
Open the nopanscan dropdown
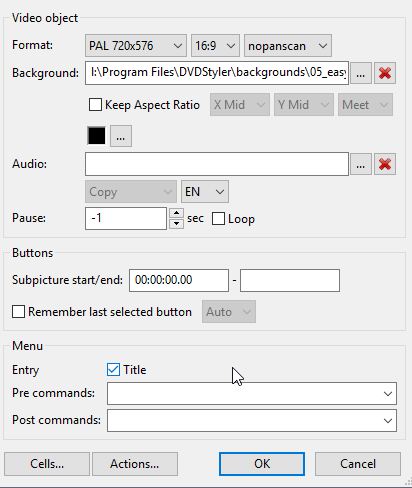pos(288,46)
